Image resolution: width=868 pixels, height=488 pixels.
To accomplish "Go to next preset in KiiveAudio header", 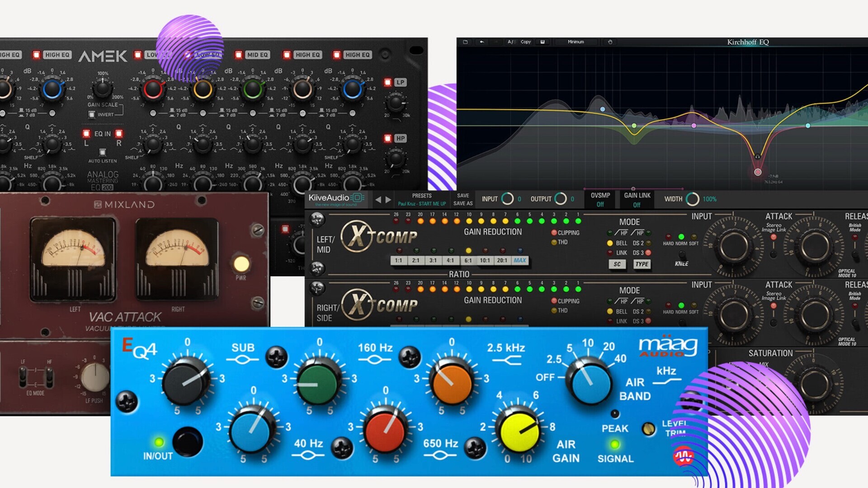I will [x=388, y=199].
